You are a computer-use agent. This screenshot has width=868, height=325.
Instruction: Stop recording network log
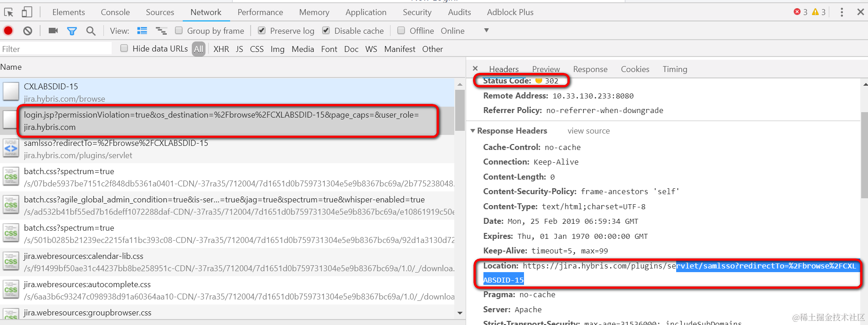pos(8,31)
